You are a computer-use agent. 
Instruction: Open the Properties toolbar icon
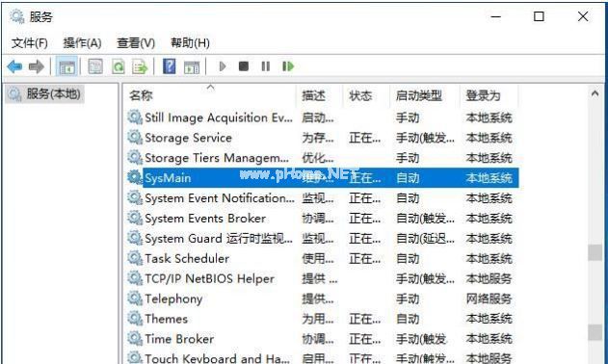coord(95,66)
